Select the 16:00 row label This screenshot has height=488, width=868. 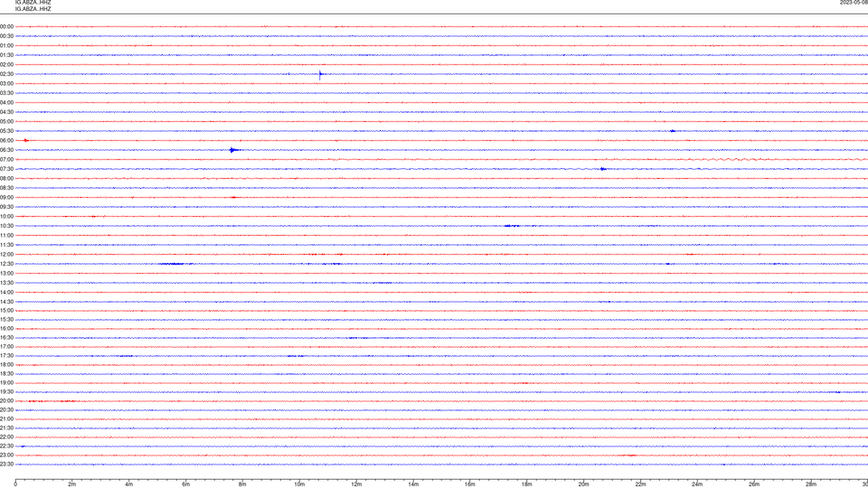click(6, 329)
